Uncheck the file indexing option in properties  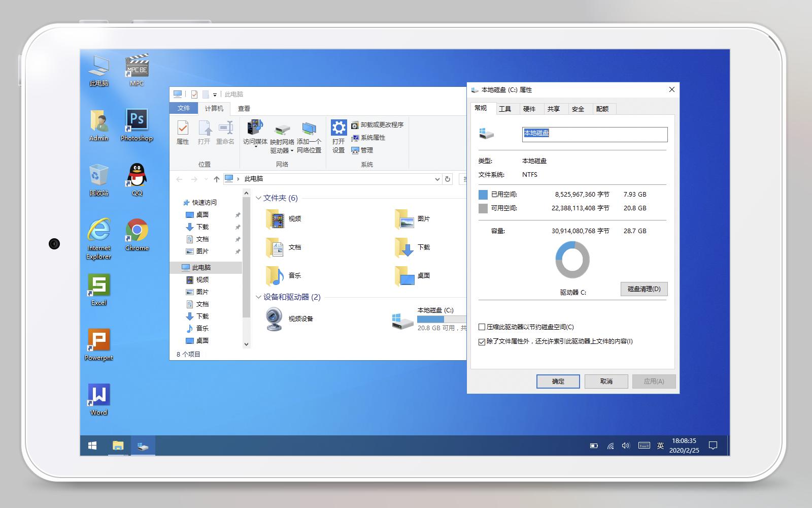tap(482, 342)
